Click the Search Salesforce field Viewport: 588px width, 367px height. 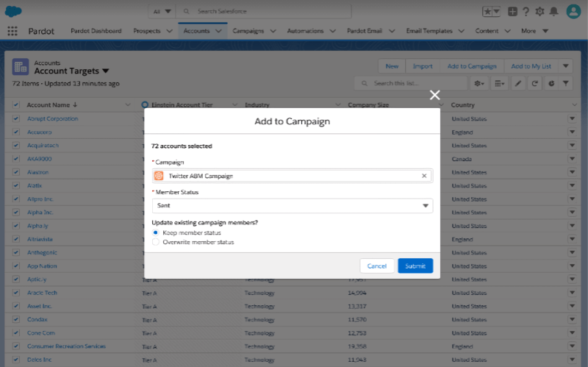(x=264, y=11)
